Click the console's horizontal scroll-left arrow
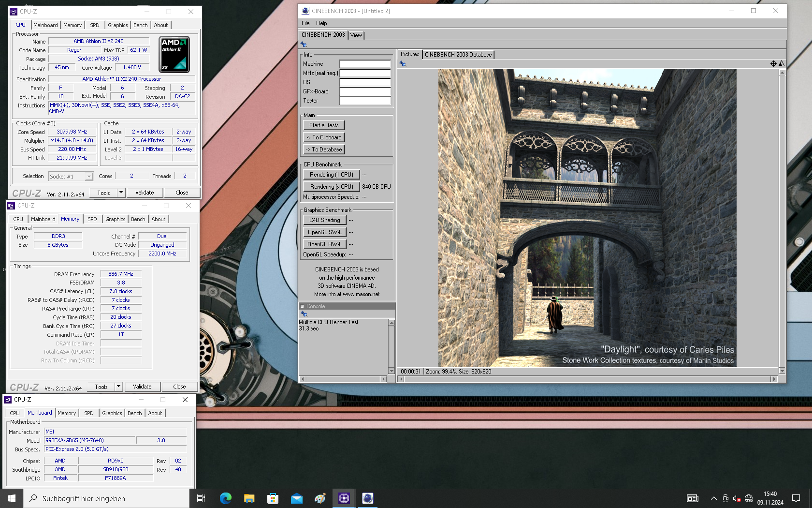 coord(303,379)
